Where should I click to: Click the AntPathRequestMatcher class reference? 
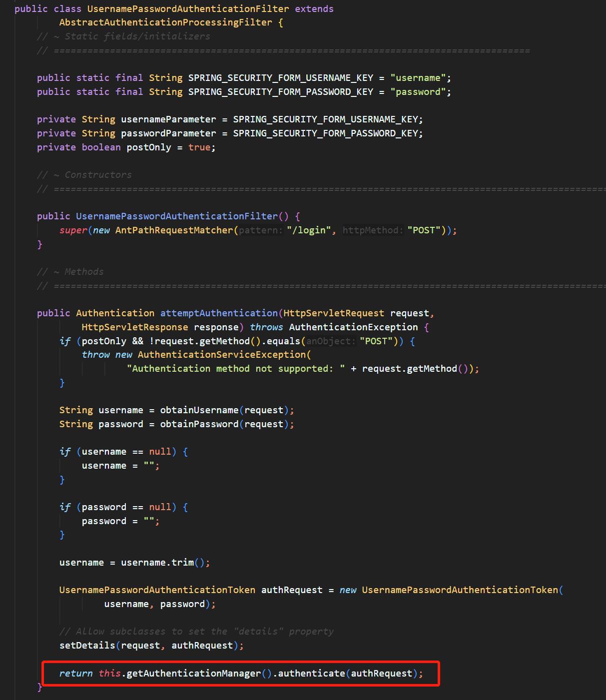click(174, 230)
